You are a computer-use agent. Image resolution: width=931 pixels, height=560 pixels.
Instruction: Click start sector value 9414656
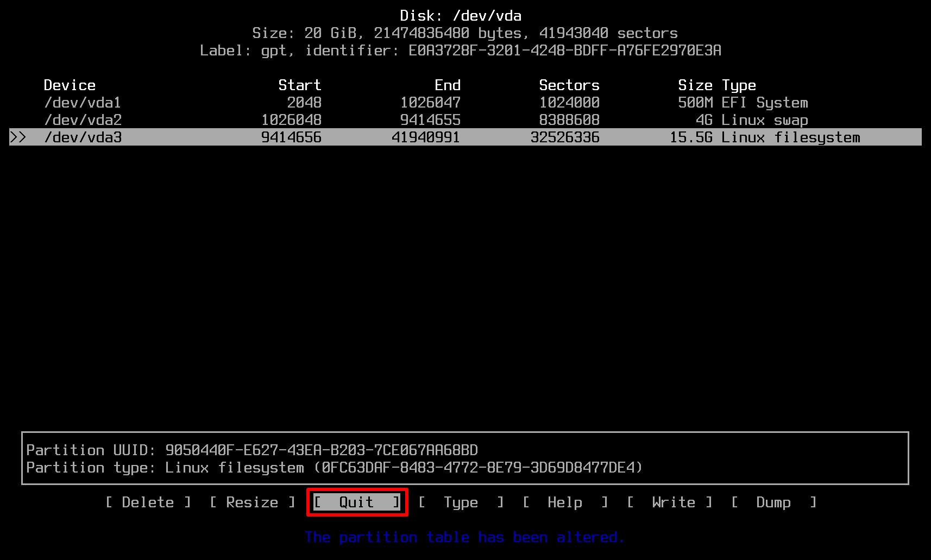[291, 137]
